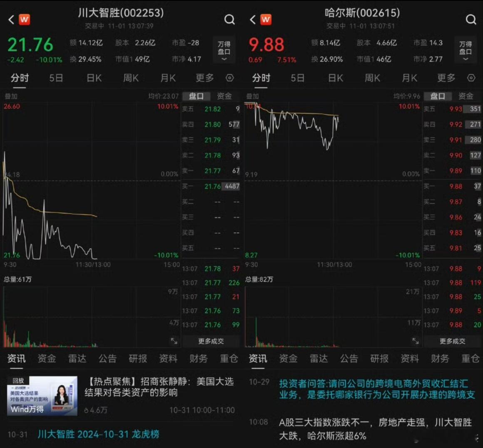The width and height of the screenshot is (483, 448).
Task: Open search on 川大智胜 page
Action: coord(229,20)
